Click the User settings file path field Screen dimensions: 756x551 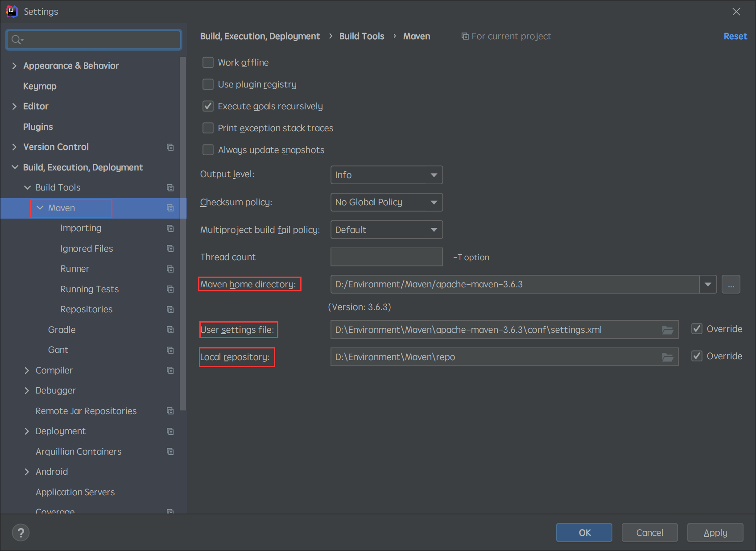click(x=504, y=330)
